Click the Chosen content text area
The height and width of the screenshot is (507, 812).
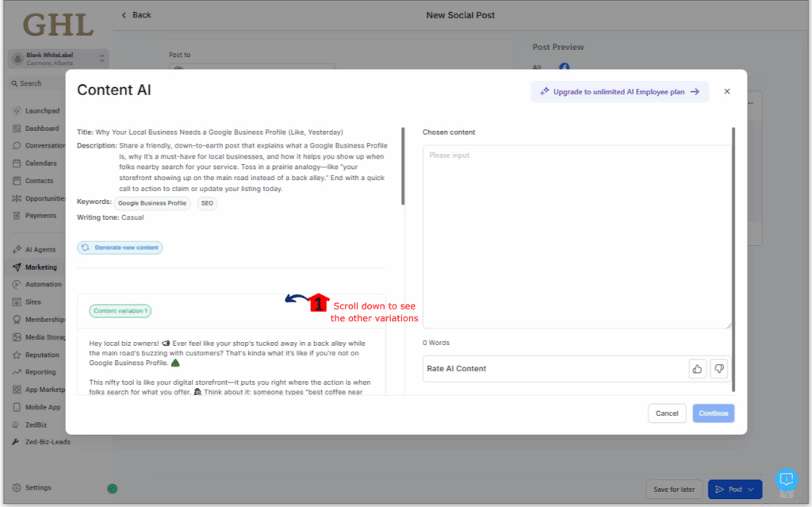pyautogui.click(x=577, y=237)
